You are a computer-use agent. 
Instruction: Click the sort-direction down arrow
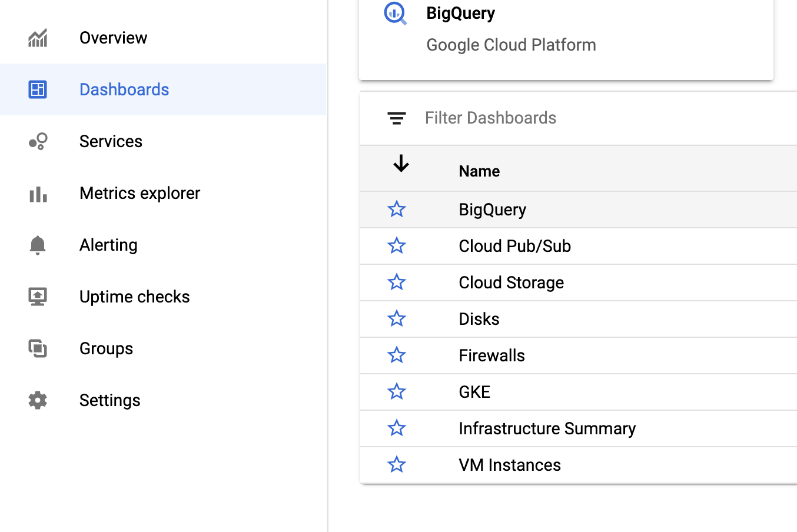click(x=401, y=163)
